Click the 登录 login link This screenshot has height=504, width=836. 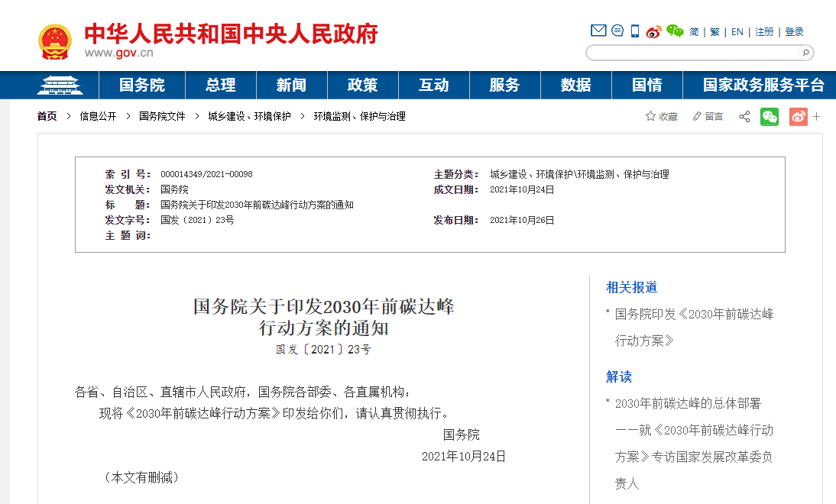click(794, 32)
